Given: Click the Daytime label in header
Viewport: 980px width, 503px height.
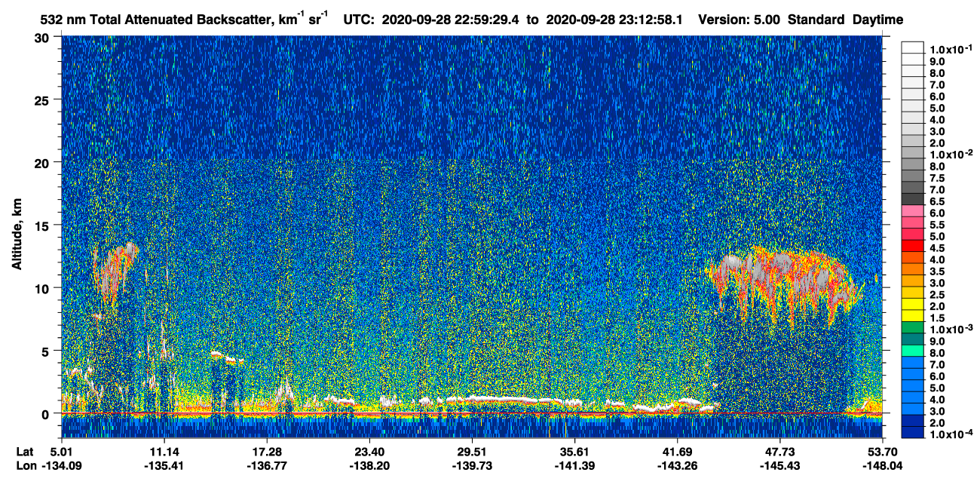Looking at the screenshot, I should coord(877,20).
